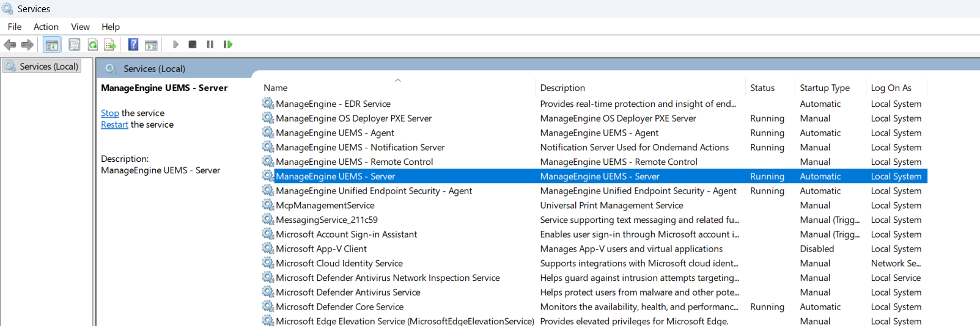Click the Stop the service link

[110, 113]
